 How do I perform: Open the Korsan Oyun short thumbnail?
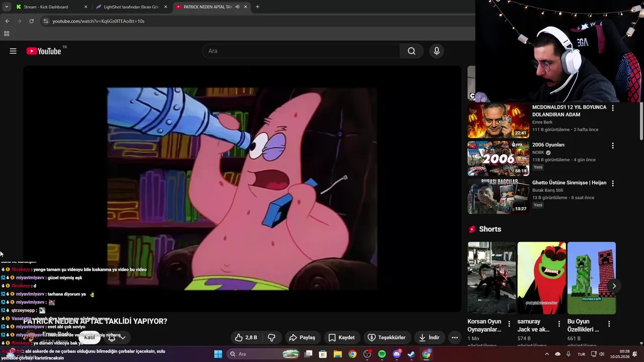click(x=492, y=278)
